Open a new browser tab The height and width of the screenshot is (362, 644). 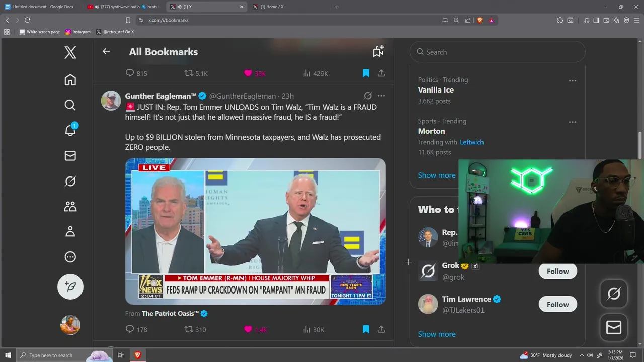tap(337, 7)
